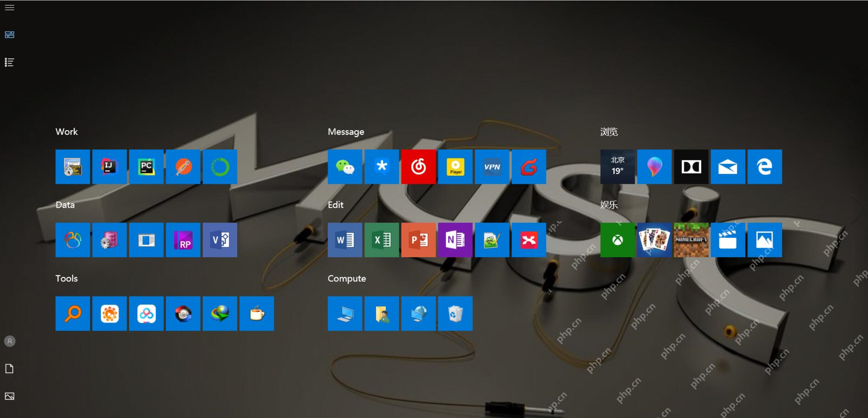Open the Postman tile
Viewport: 868px width, 418px height.
[x=183, y=167]
